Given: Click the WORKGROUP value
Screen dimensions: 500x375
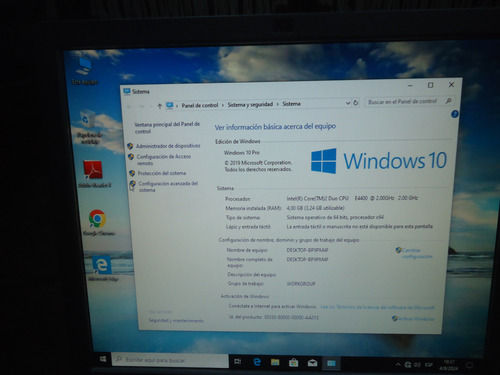Looking at the screenshot, I should [x=301, y=284].
